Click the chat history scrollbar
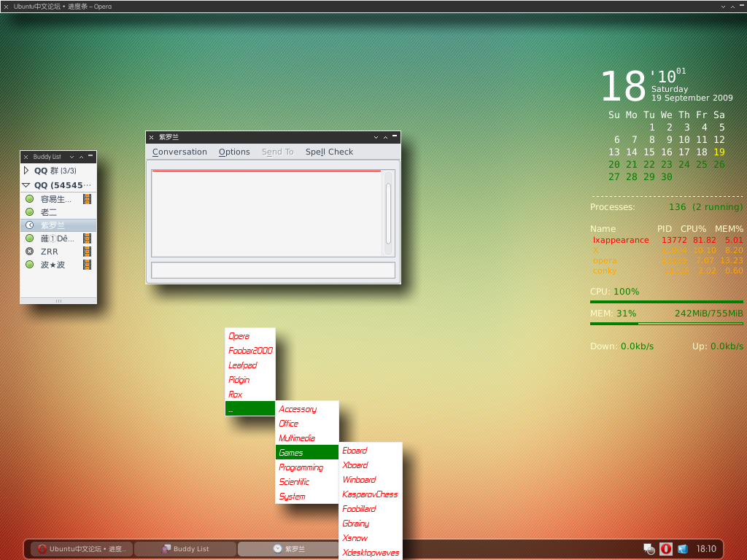 tap(388, 214)
